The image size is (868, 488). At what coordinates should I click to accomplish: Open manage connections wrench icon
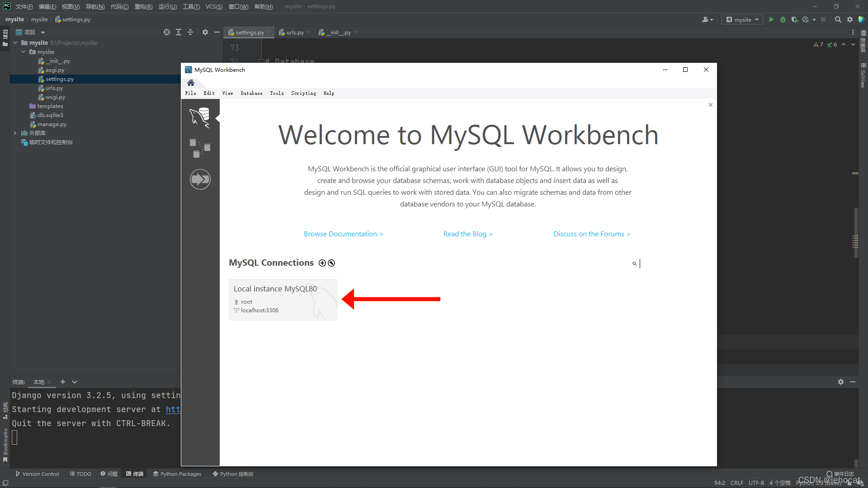[x=331, y=263]
